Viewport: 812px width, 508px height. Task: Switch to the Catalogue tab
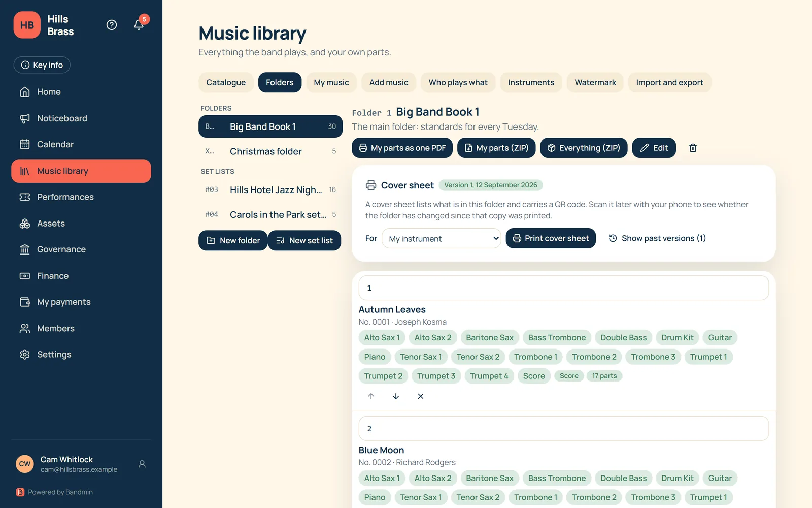(226, 82)
